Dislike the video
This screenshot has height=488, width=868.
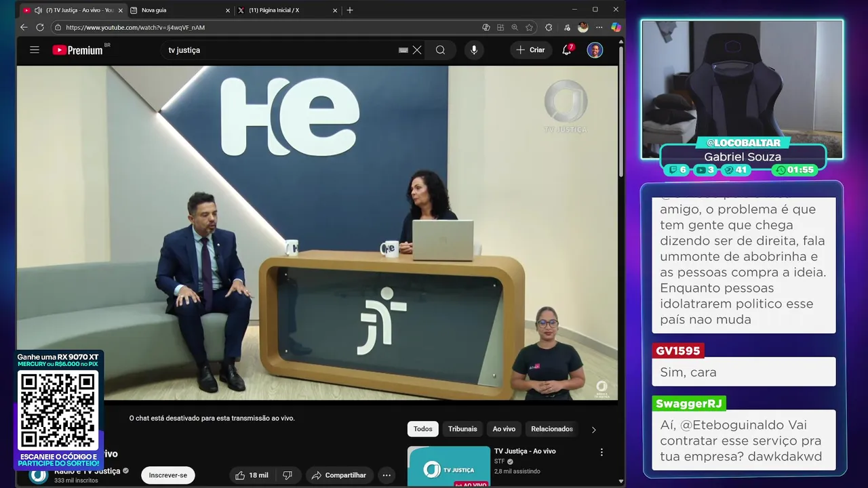[288, 475]
